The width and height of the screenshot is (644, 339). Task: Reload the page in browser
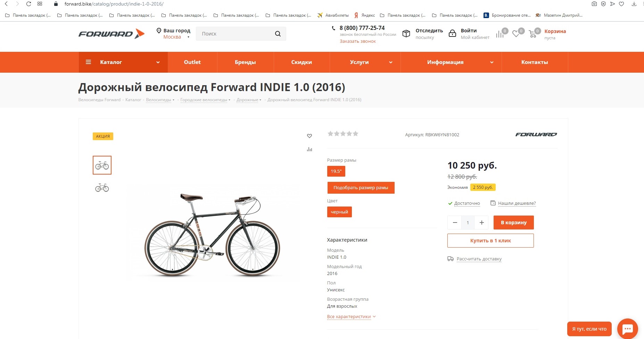29,4
